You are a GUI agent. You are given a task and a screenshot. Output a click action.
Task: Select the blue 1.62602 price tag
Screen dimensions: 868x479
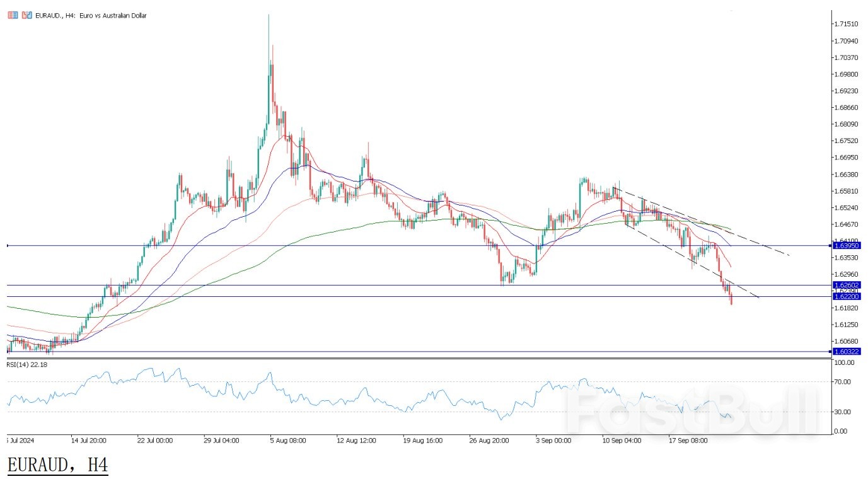tap(846, 286)
